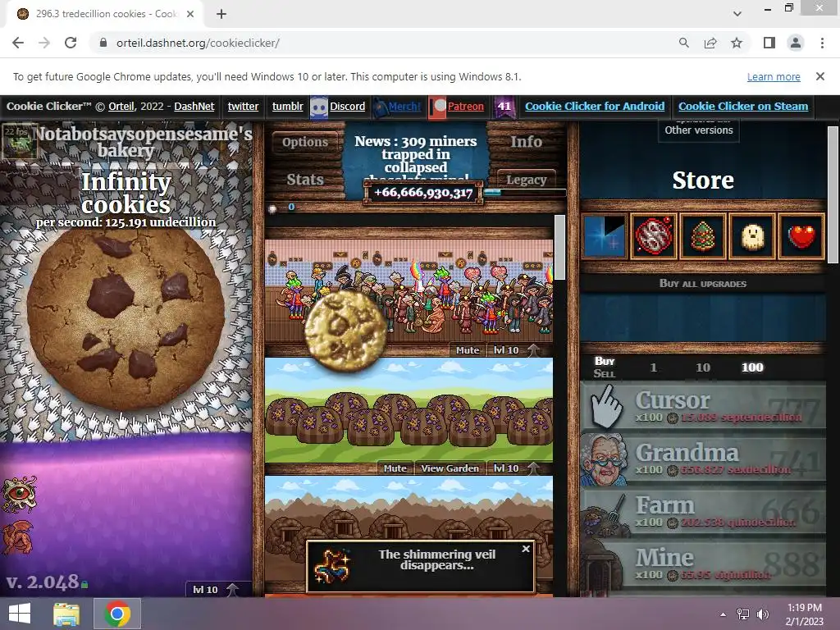840x630 pixels.
Task: Bookmark this page with star icon
Action: tap(737, 43)
